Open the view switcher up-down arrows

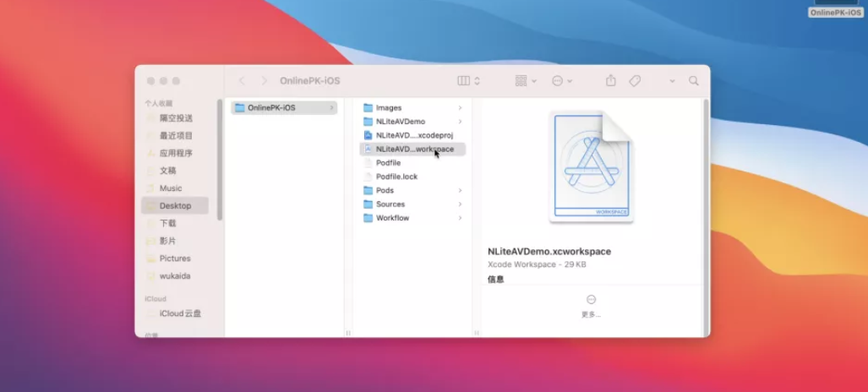[478, 81]
